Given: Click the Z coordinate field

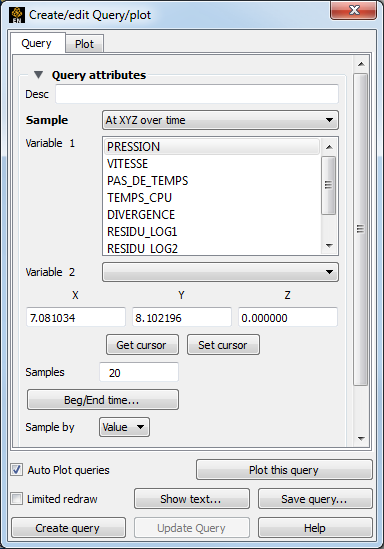Looking at the screenshot, I should coord(288,318).
